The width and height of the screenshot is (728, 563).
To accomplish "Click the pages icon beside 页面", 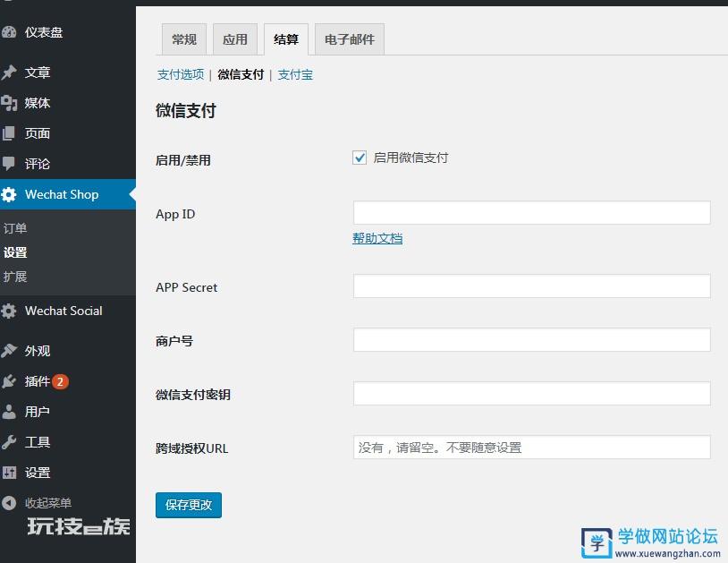I will pos(9,133).
